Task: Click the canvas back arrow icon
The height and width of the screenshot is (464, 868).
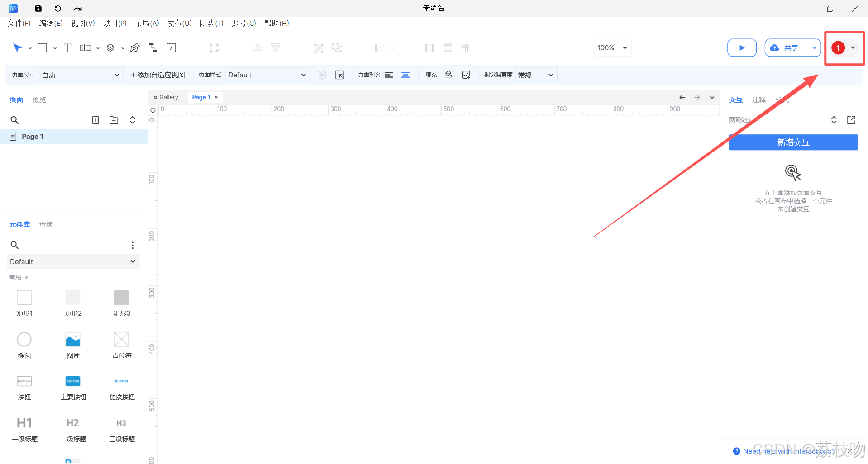Action: 682,97
